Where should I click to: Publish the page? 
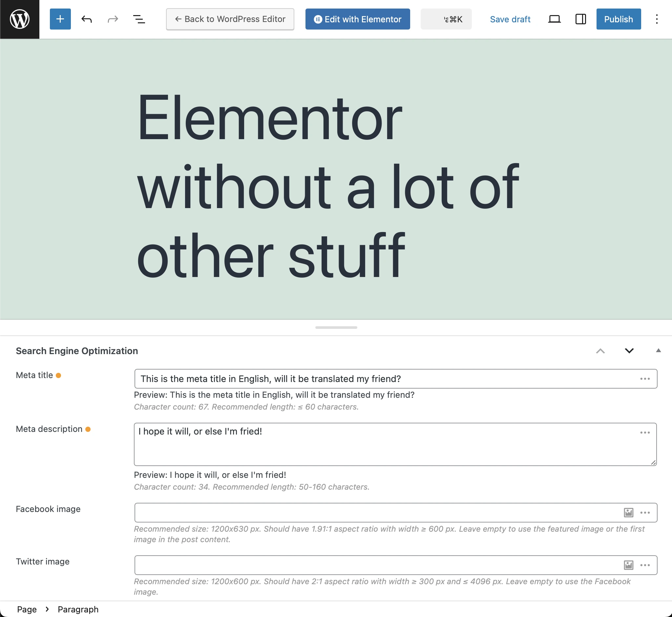tap(618, 19)
